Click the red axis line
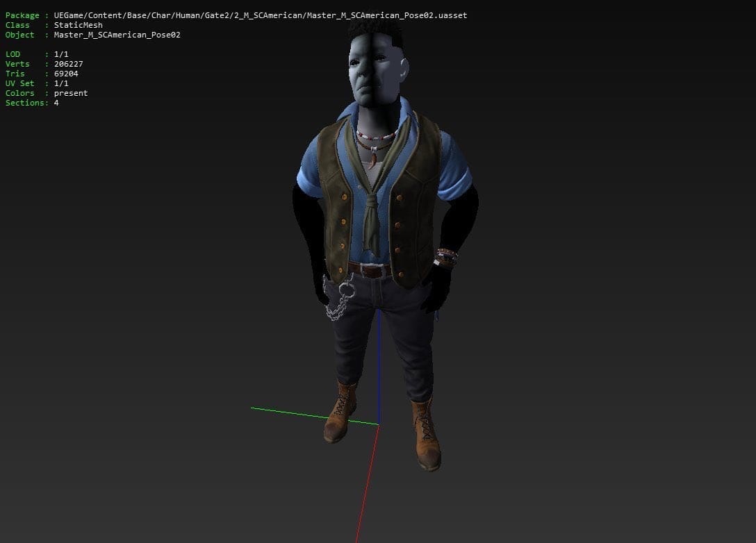 pos(368,483)
